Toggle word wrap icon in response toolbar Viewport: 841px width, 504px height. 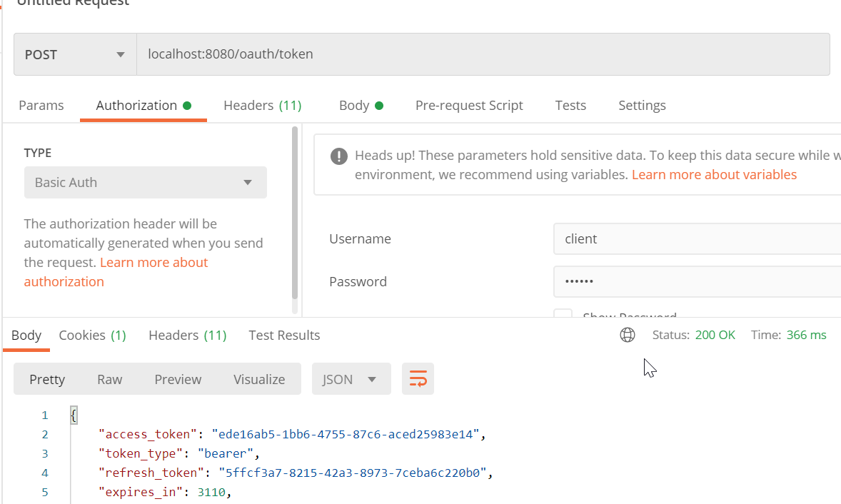418,378
